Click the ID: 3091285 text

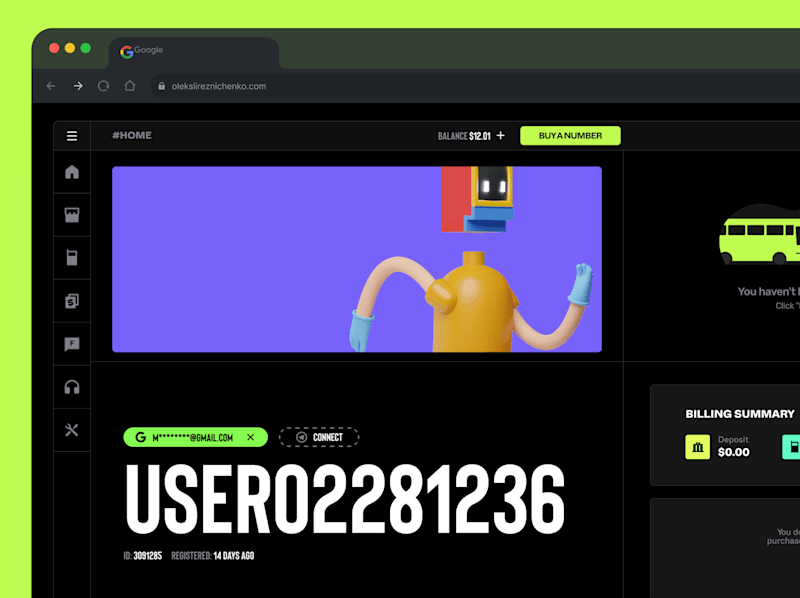click(x=143, y=556)
